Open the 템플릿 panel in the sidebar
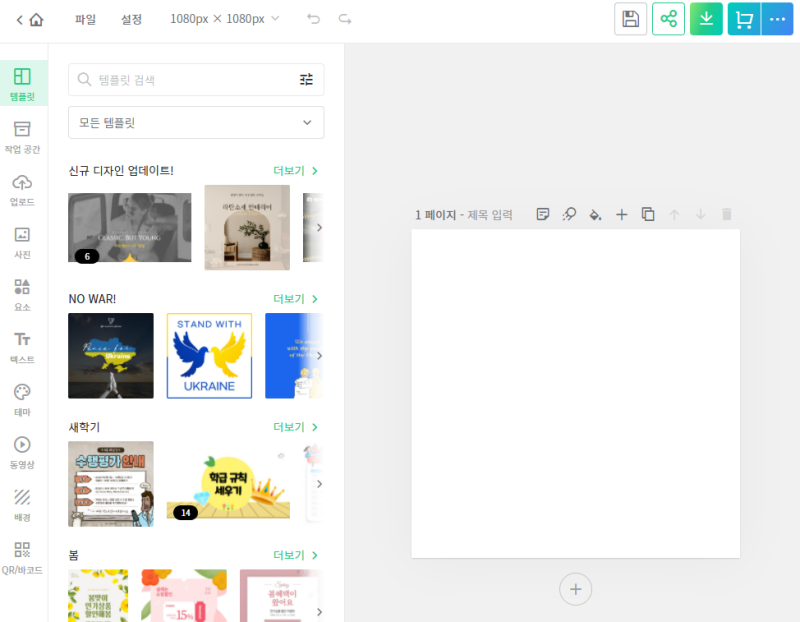Screen dimensions: 800x622 click(22, 82)
